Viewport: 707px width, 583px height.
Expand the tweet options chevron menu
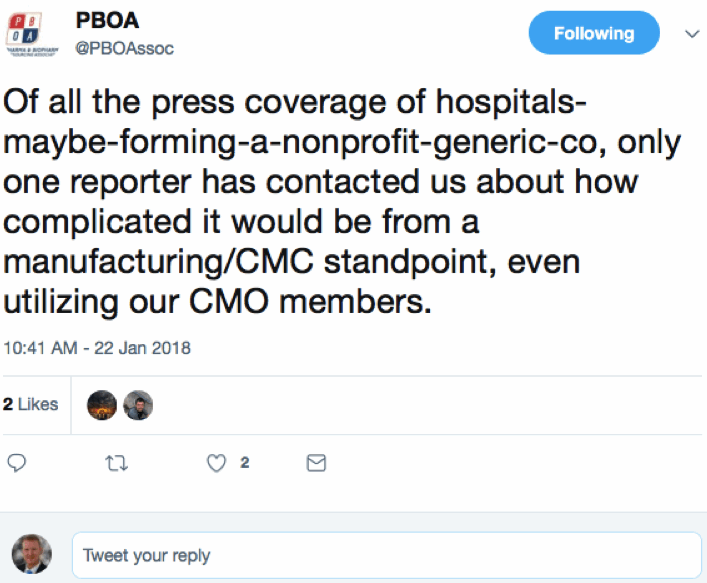coord(690,33)
